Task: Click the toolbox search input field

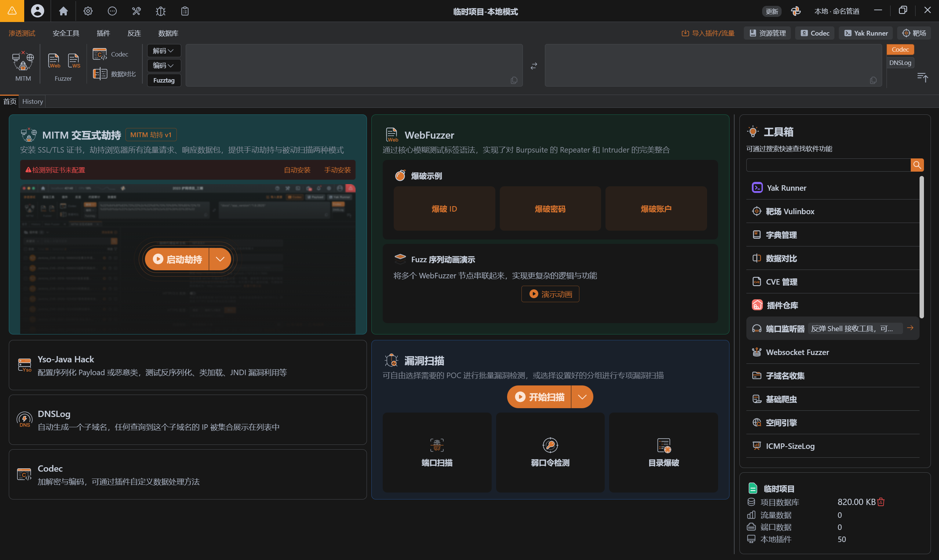Action: coord(829,165)
